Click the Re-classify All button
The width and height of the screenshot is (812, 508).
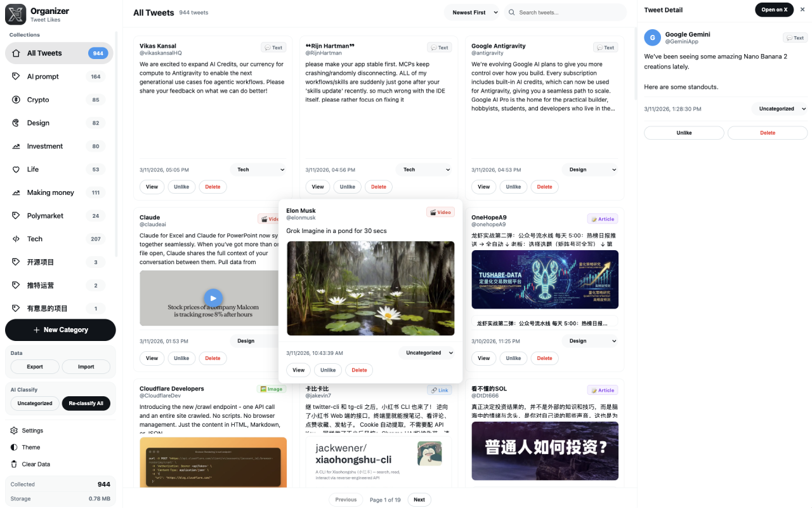tap(86, 403)
